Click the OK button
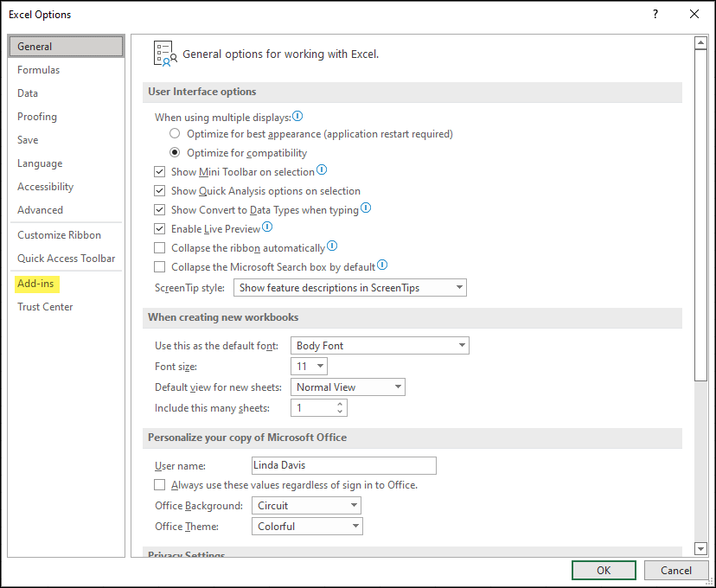This screenshot has height=588, width=716. 604,570
